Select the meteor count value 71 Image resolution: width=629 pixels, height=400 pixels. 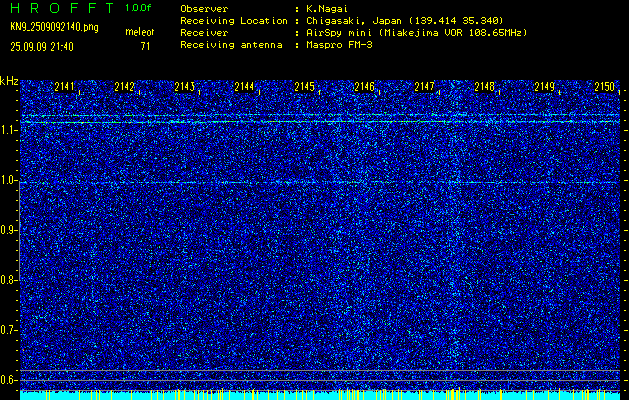[x=145, y=47]
